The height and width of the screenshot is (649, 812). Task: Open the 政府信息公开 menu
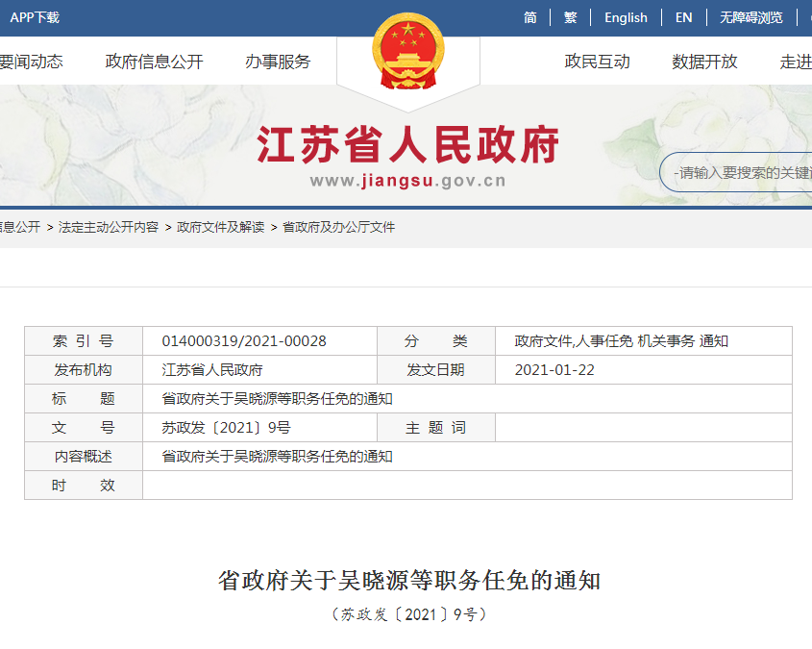coord(154,62)
